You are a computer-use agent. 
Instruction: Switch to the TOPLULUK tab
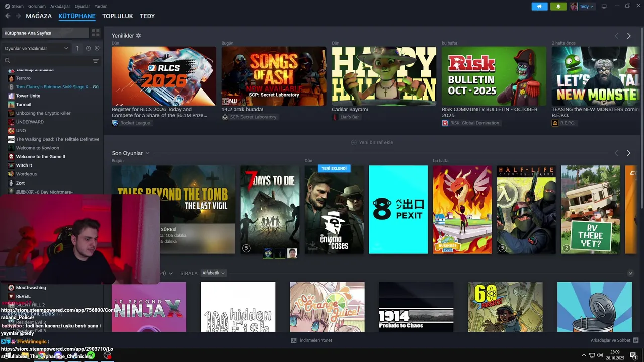118,16
